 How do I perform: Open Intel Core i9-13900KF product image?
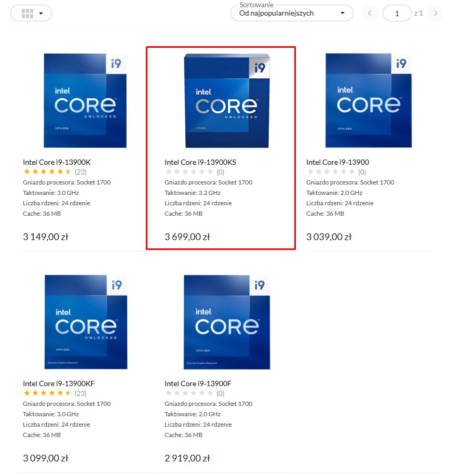pos(86,322)
